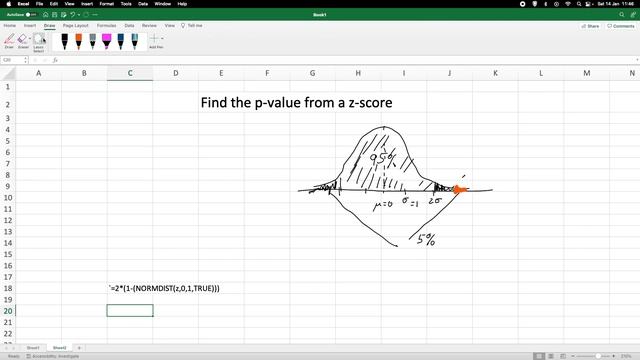The height and width of the screenshot is (360, 640).
Task: Select the Sheet2 tab
Action: click(x=60, y=348)
